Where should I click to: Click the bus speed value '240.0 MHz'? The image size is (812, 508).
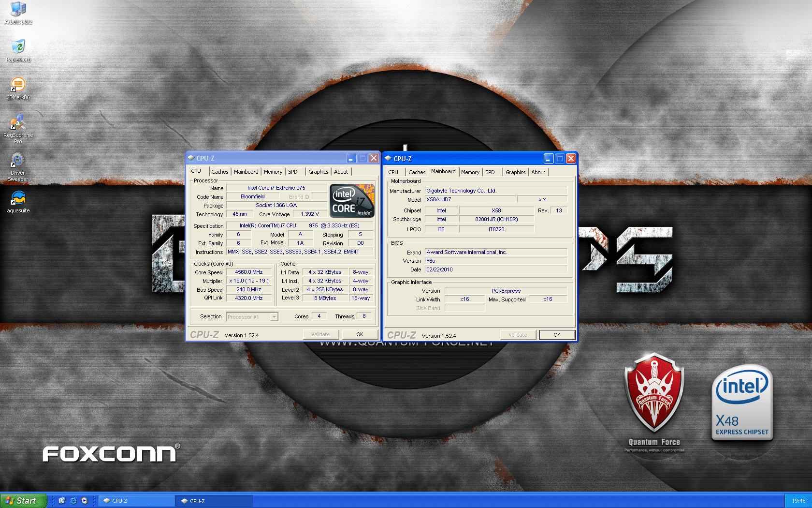pos(249,289)
